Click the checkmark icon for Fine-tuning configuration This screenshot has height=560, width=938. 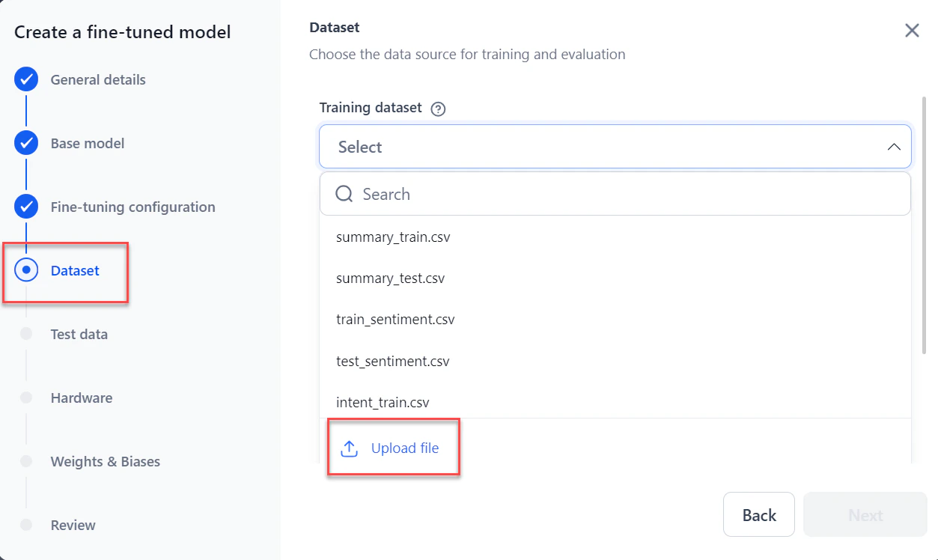coord(25,206)
